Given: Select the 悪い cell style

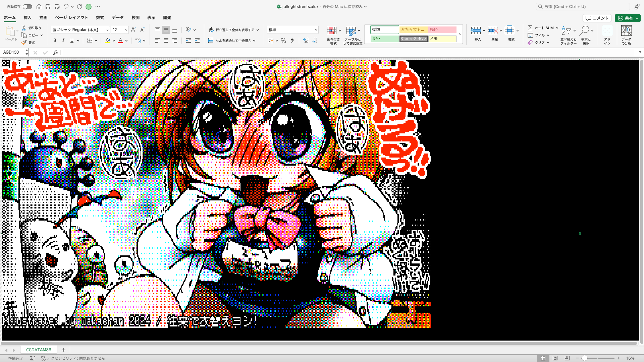Looking at the screenshot, I should pos(442,30).
